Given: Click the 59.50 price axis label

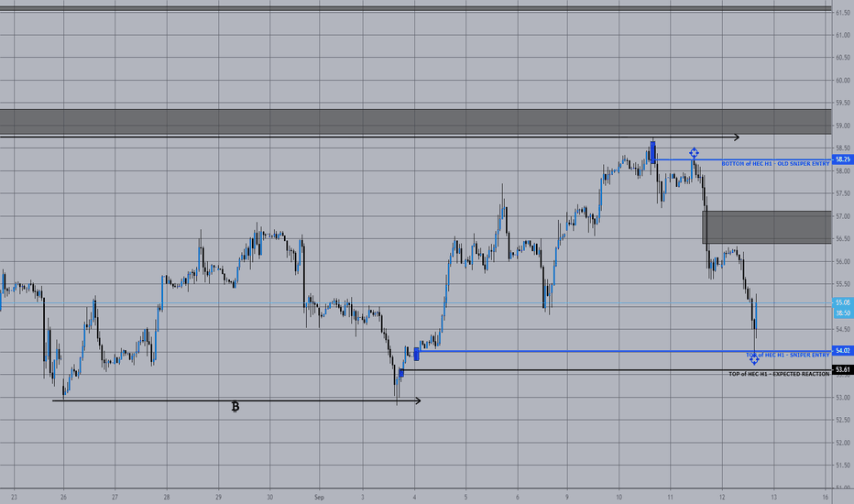Looking at the screenshot, I should (843, 103).
